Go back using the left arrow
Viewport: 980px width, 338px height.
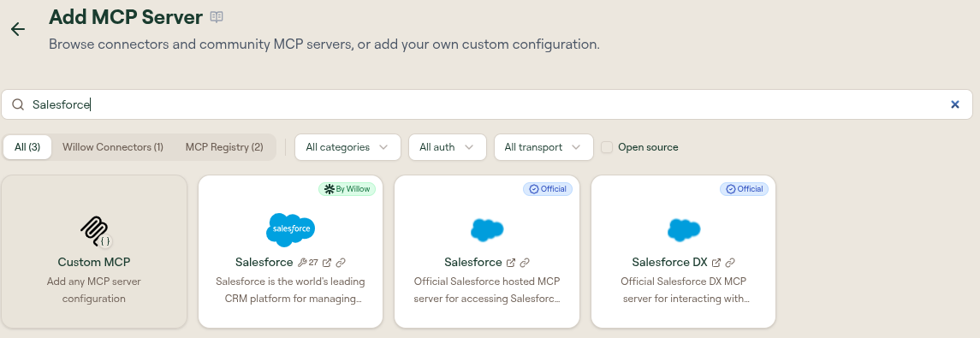pos(17,29)
